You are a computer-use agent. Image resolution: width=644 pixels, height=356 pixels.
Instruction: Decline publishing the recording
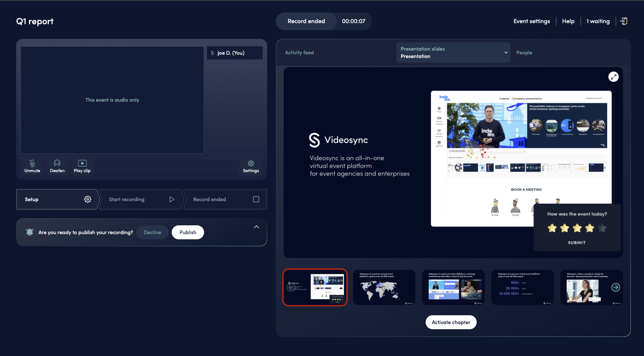pos(152,232)
